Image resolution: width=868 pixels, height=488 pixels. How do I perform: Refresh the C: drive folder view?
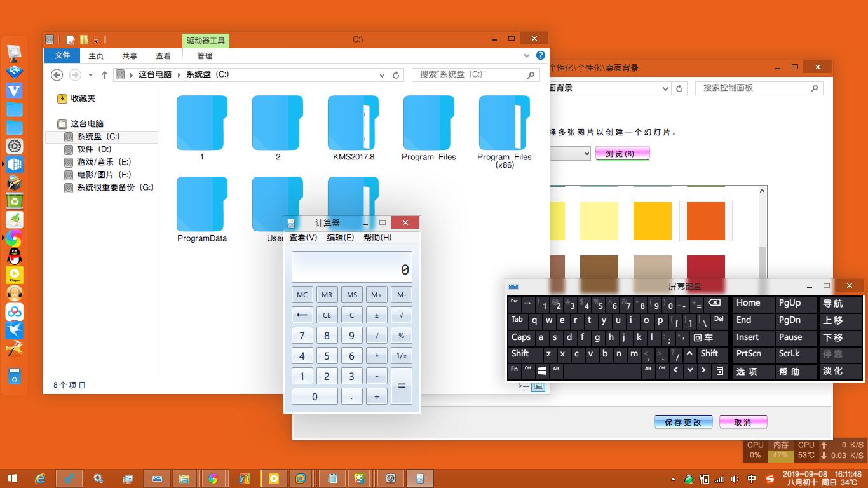point(396,75)
